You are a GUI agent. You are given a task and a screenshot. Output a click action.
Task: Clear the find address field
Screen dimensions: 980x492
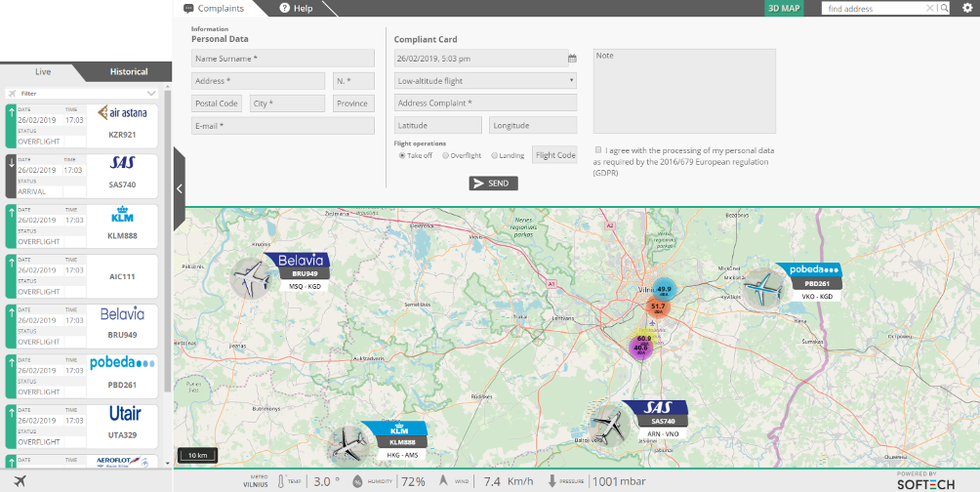point(930,8)
